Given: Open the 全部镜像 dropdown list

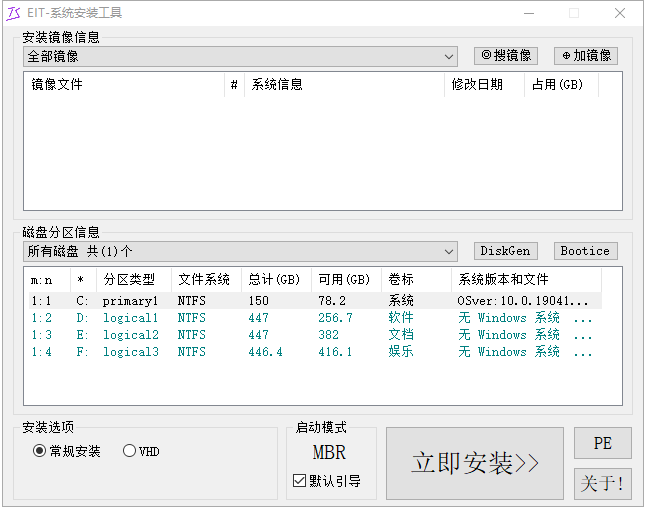Looking at the screenshot, I should click(x=241, y=56).
